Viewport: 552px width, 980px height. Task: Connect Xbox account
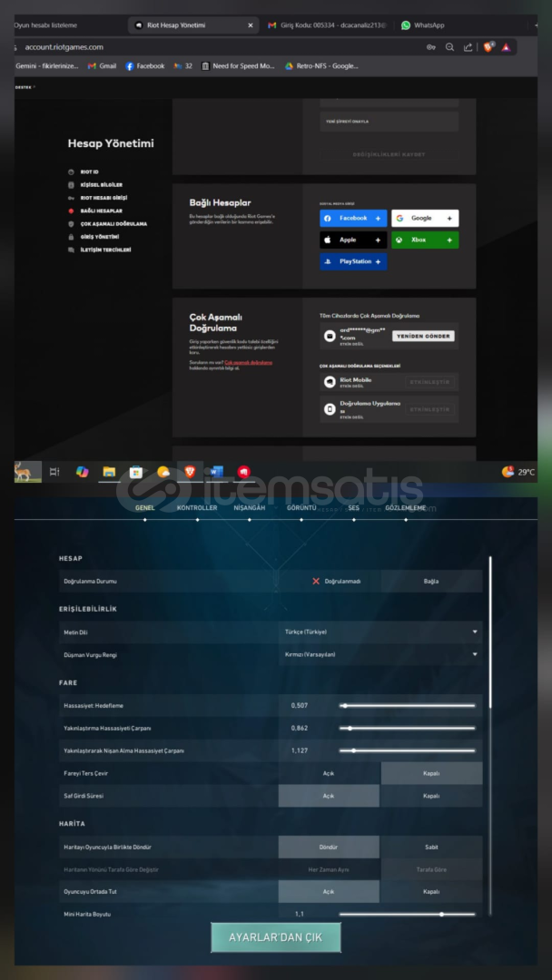pos(425,240)
